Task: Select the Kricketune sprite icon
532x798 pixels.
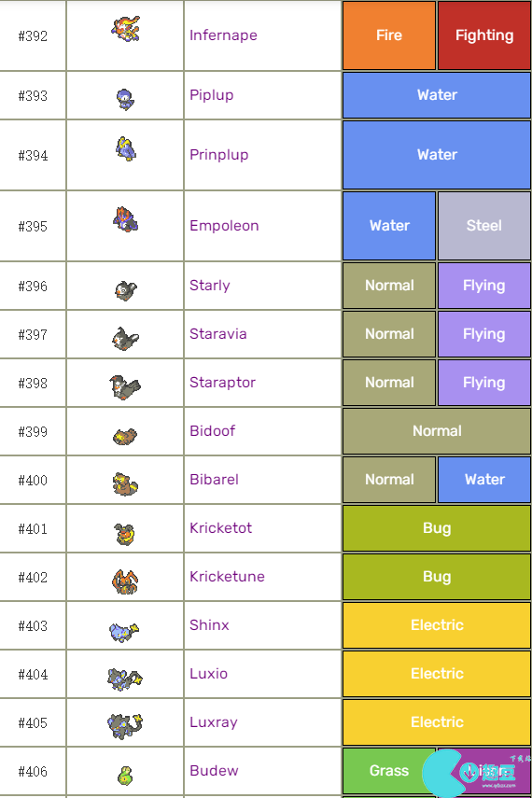Action: [125, 581]
